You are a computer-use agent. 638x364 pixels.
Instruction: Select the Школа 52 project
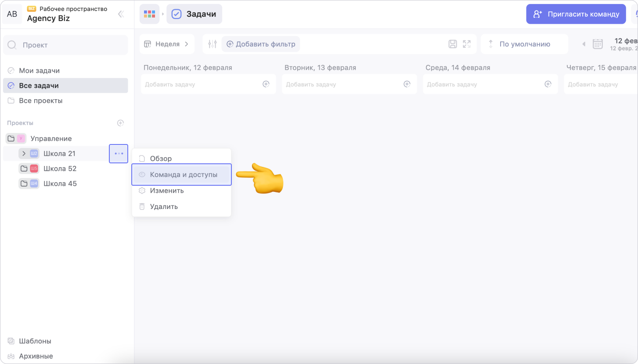[x=60, y=169]
